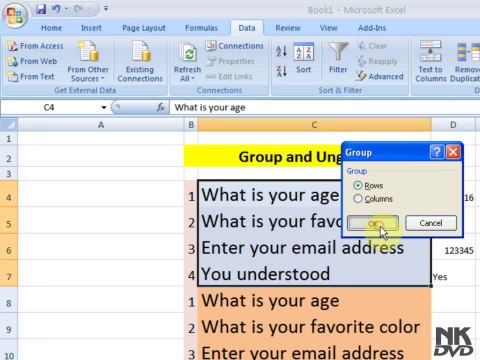Toggle the Filter funnel

338,58
